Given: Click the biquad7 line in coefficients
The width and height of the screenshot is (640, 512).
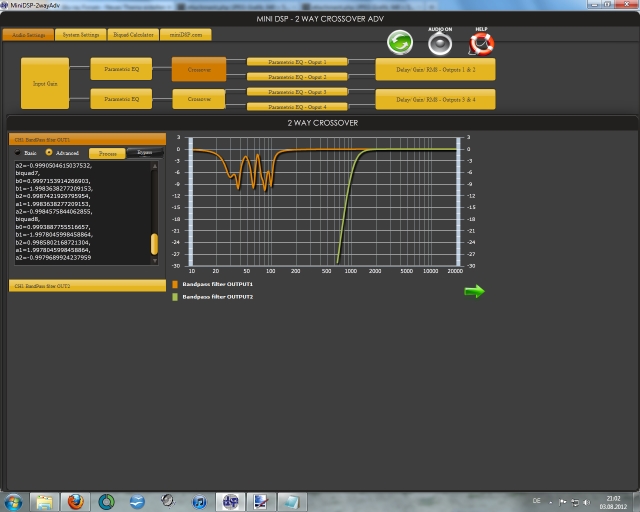Looking at the screenshot, I should coord(28,173).
